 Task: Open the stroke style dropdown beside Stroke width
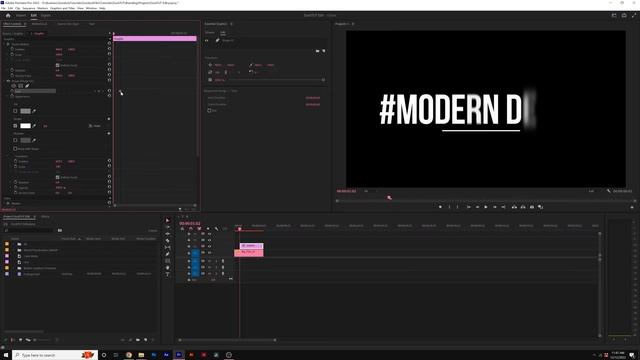(95, 126)
